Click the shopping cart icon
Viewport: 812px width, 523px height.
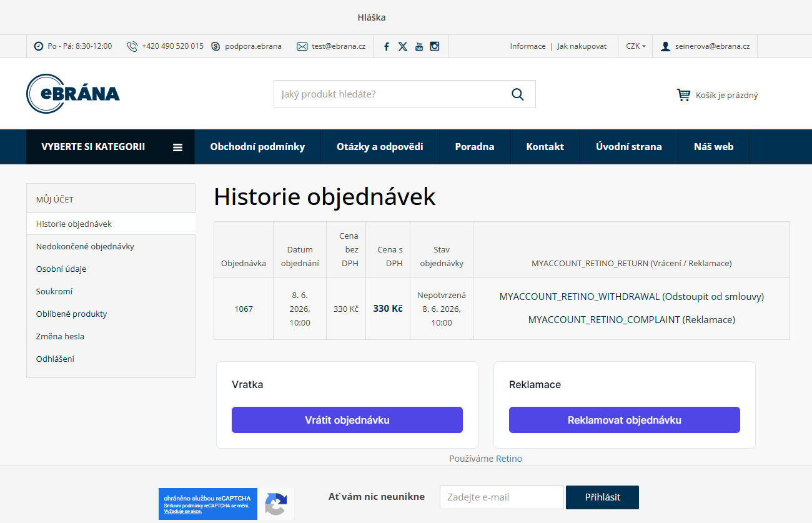pyautogui.click(x=683, y=95)
